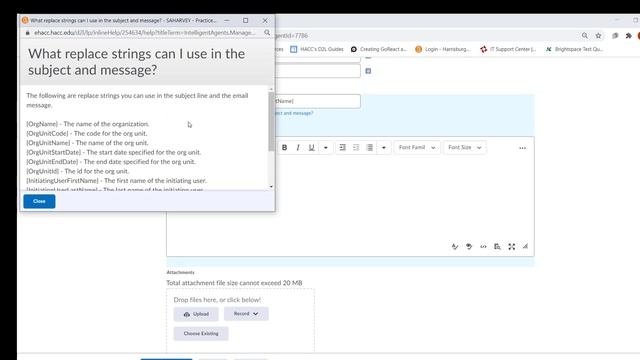Click the list/alignment icon in editor toolbar
The width and height of the screenshot is (640, 360).
pos(370,147)
